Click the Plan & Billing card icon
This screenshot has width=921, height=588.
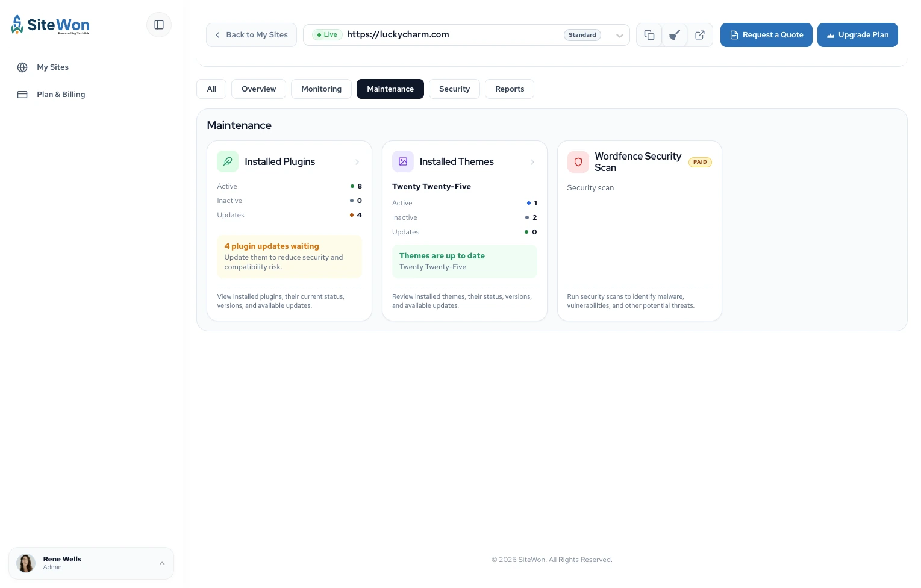[x=22, y=95]
